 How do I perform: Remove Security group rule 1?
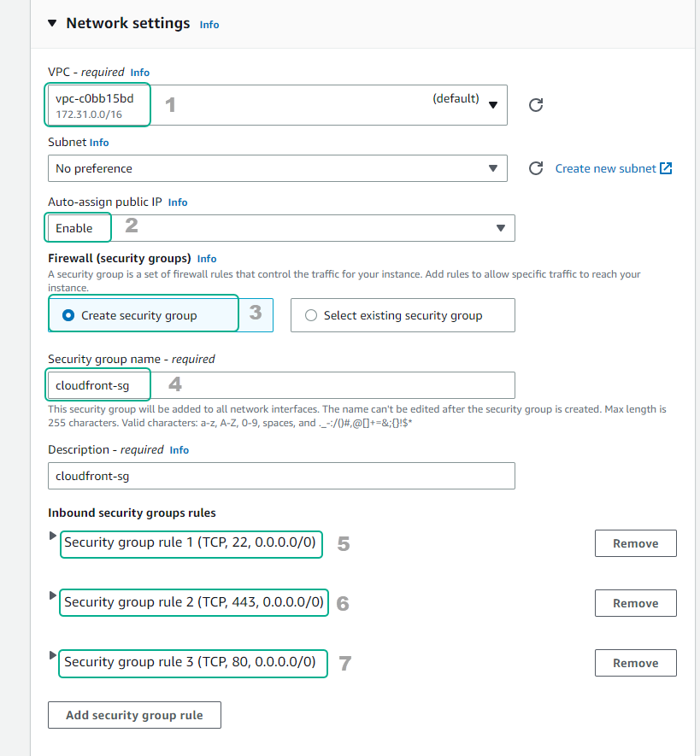[x=635, y=542]
